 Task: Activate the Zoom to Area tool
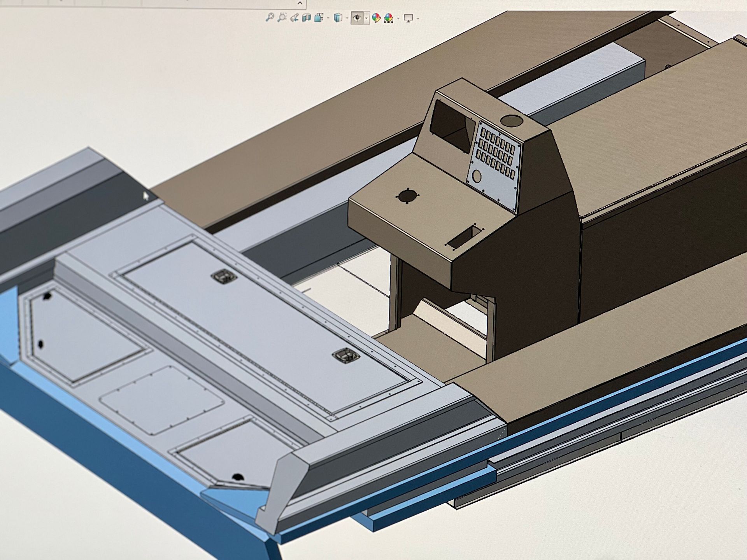pyautogui.click(x=282, y=17)
